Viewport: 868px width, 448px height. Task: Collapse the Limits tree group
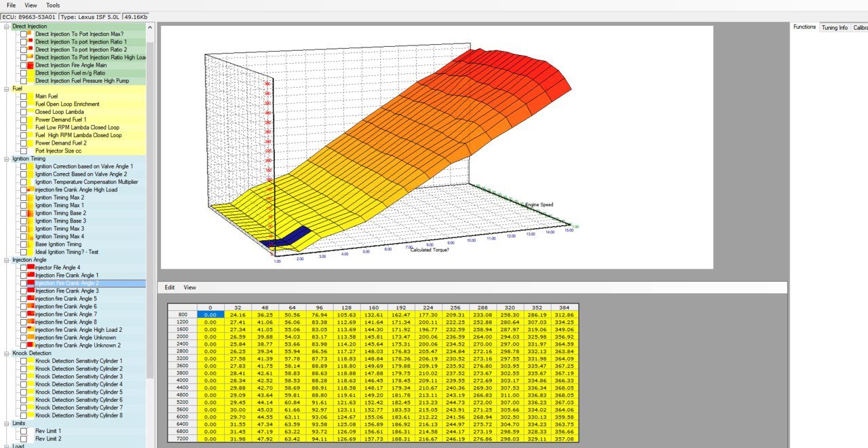[7, 424]
